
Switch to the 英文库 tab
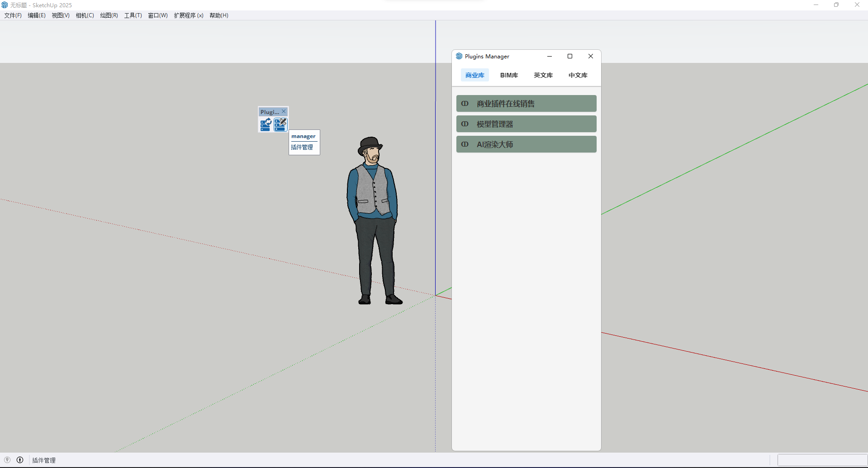pyautogui.click(x=543, y=75)
